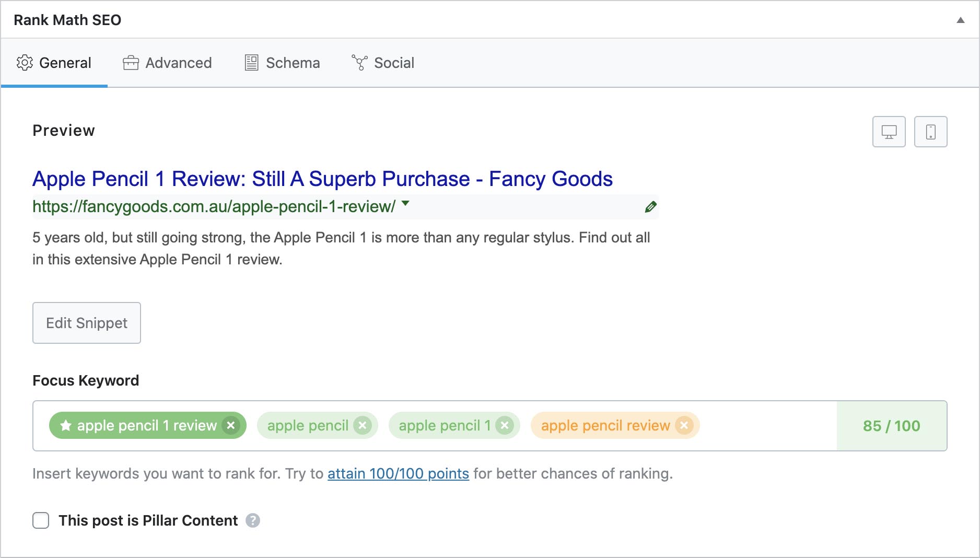Open the Advanced tab
The width and height of the screenshot is (980, 558).
[167, 63]
